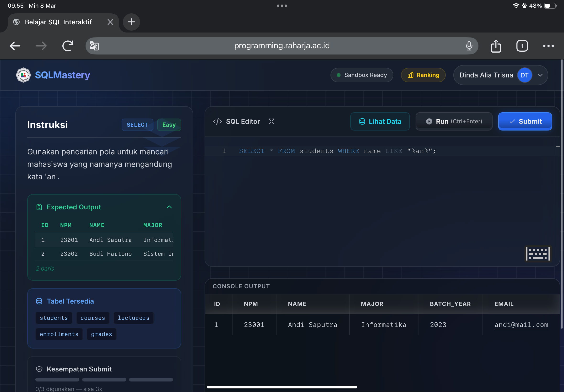Open the browser share sheet icon
The image size is (564, 392).
click(496, 46)
